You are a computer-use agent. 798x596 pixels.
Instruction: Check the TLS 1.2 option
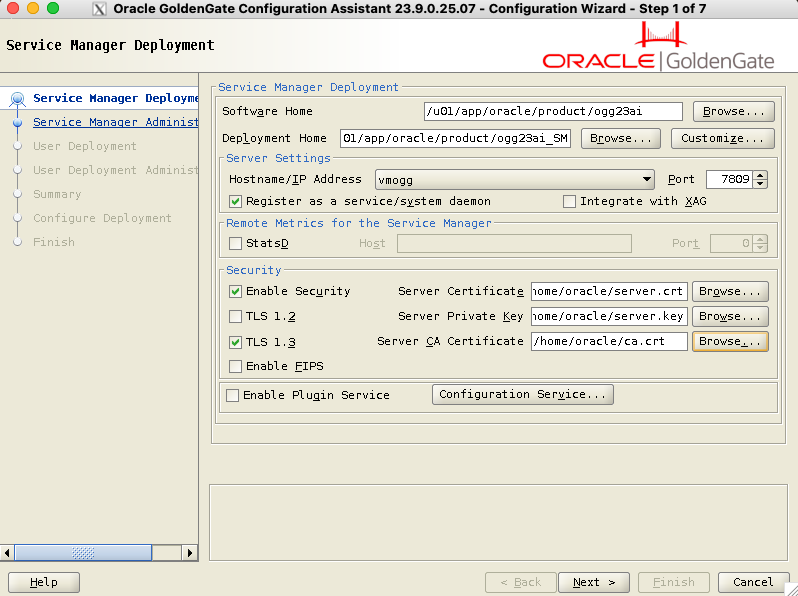pyautogui.click(x=236, y=316)
